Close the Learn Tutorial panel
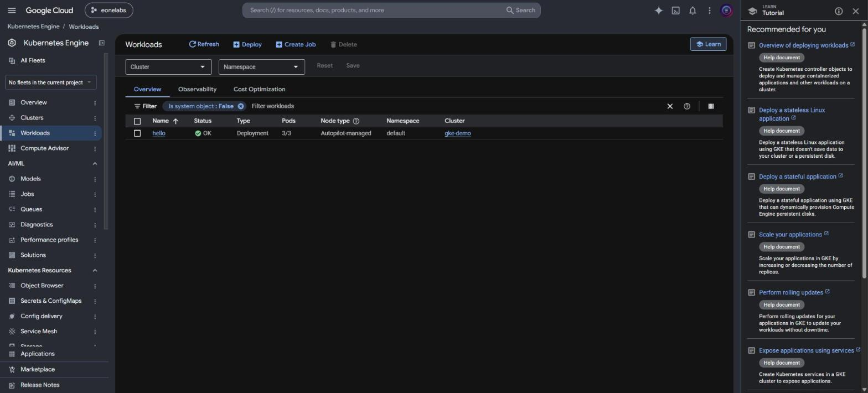 tap(856, 11)
